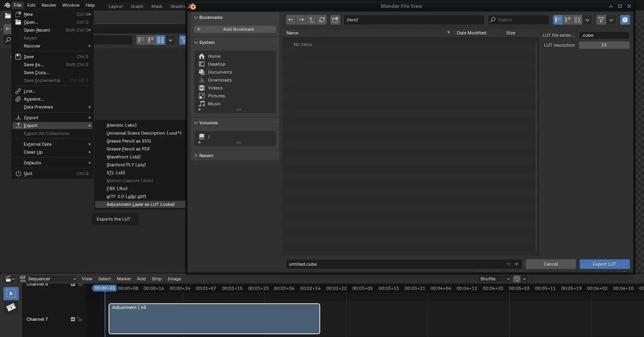Increment filename number with plus button
The image size is (644, 337).
516,264
